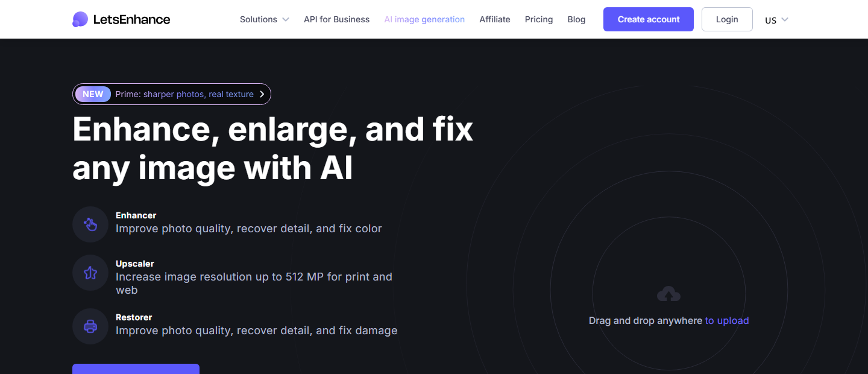Click the 'to upload' link
The height and width of the screenshot is (374, 868).
coord(727,321)
